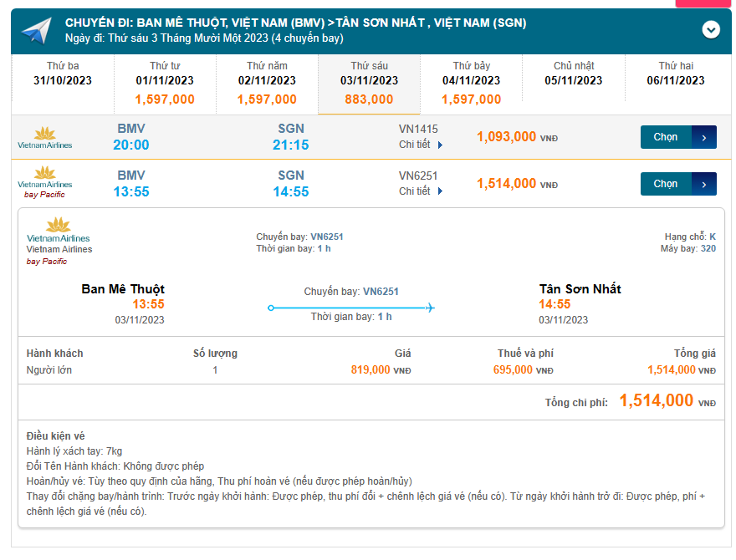Select the Thứ tư 01/11/2023 date tab
Viewport: 736px width, 560px height.
click(165, 82)
